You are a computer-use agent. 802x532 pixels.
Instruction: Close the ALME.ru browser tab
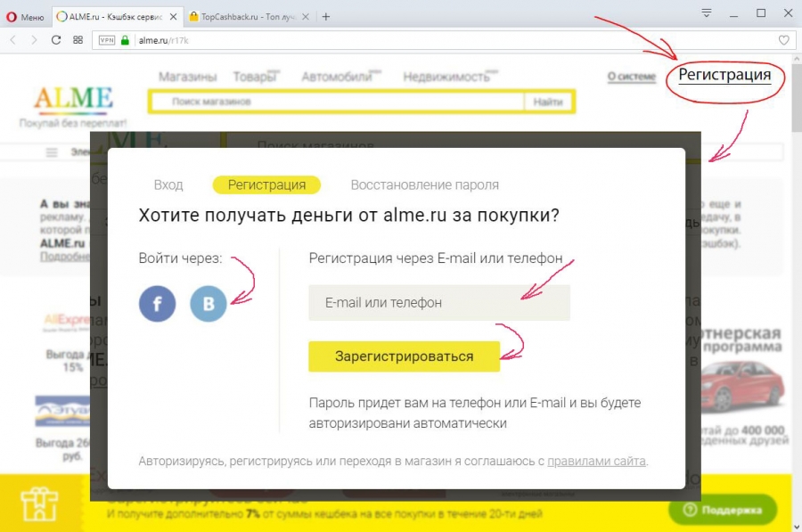click(x=174, y=17)
